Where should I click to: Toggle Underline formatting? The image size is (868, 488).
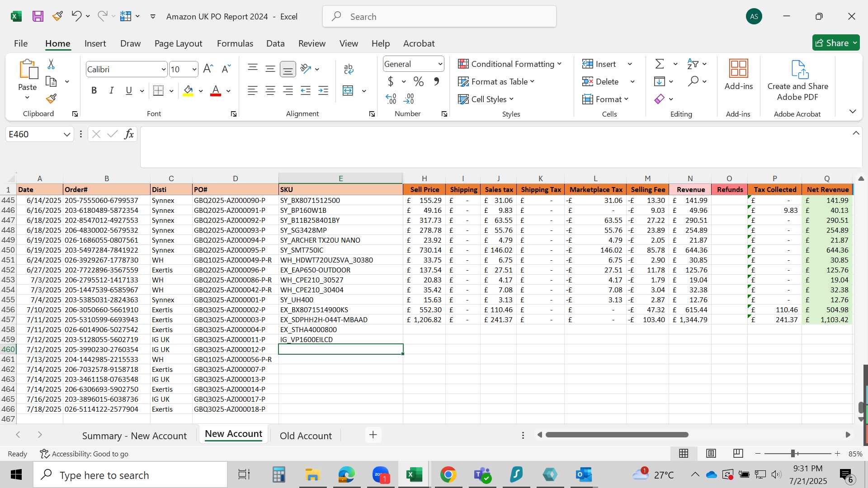click(129, 90)
